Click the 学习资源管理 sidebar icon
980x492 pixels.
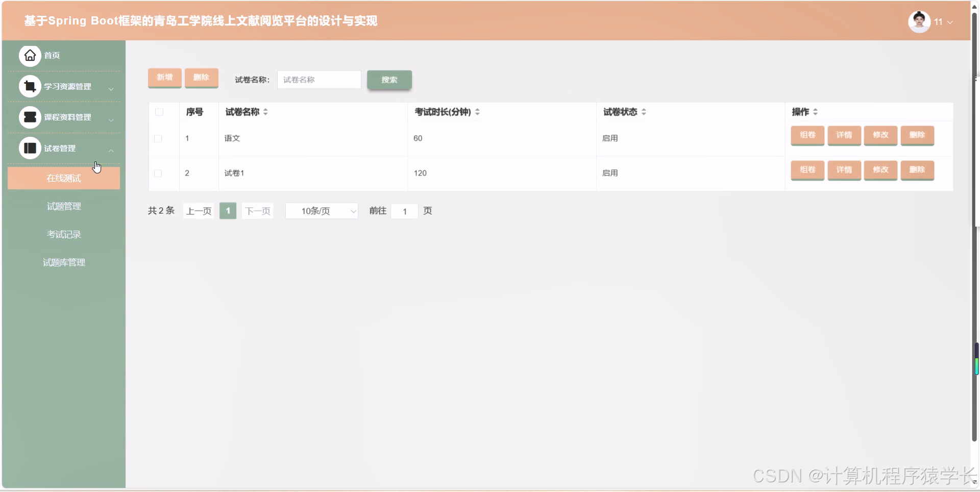pyautogui.click(x=30, y=86)
